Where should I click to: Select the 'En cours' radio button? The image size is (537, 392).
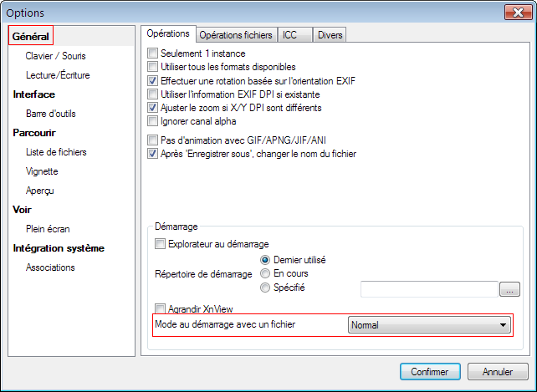[x=266, y=273]
